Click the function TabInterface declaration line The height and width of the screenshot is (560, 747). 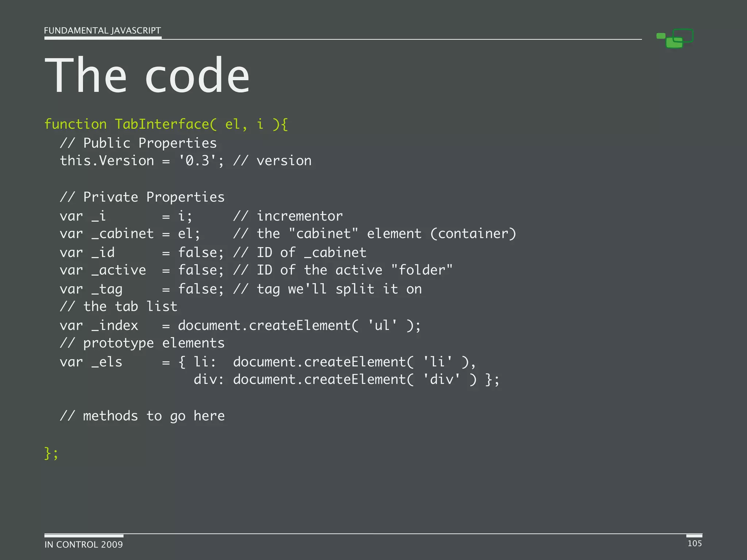[x=166, y=124]
